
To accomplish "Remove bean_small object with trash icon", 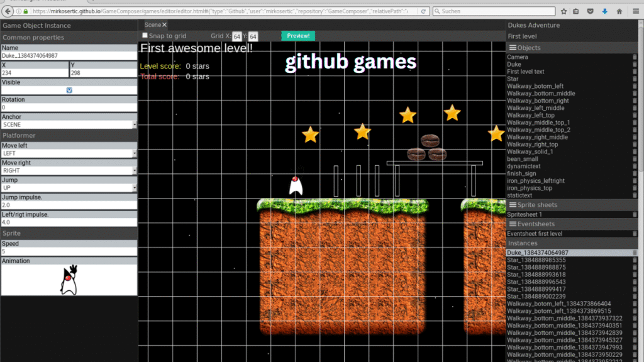I will click(635, 159).
